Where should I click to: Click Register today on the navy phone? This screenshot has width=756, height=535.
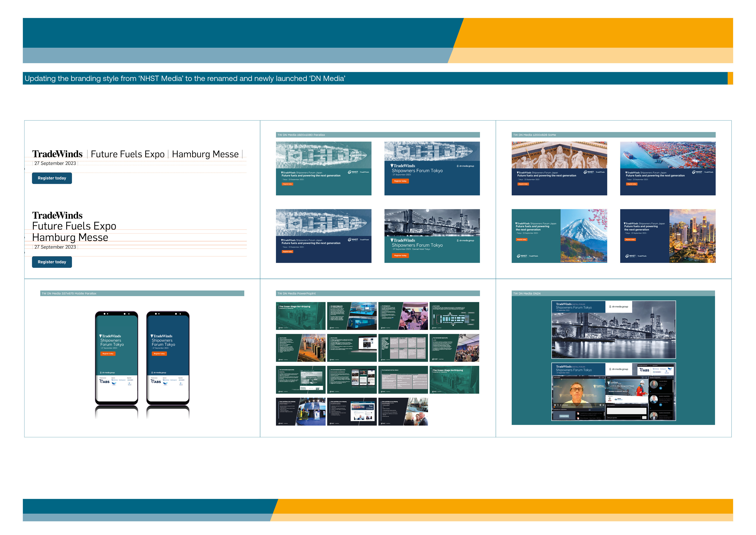pos(159,354)
